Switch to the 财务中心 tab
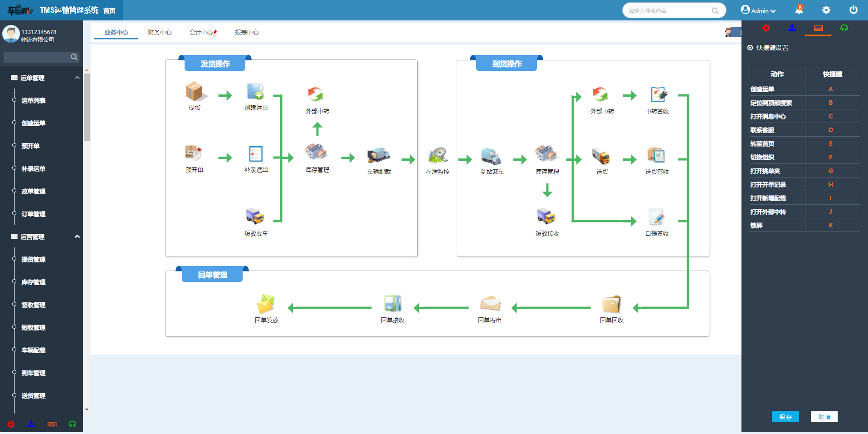This screenshot has width=868, height=434. point(160,32)
